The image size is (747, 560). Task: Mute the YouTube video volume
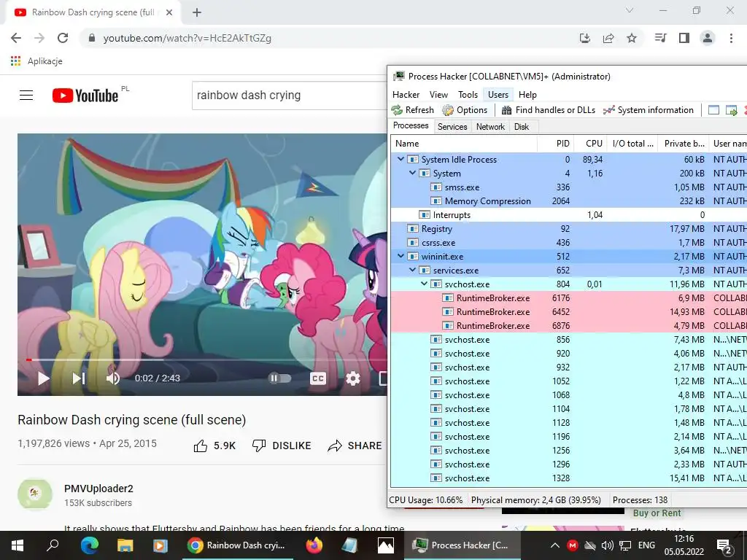point(113,378)
